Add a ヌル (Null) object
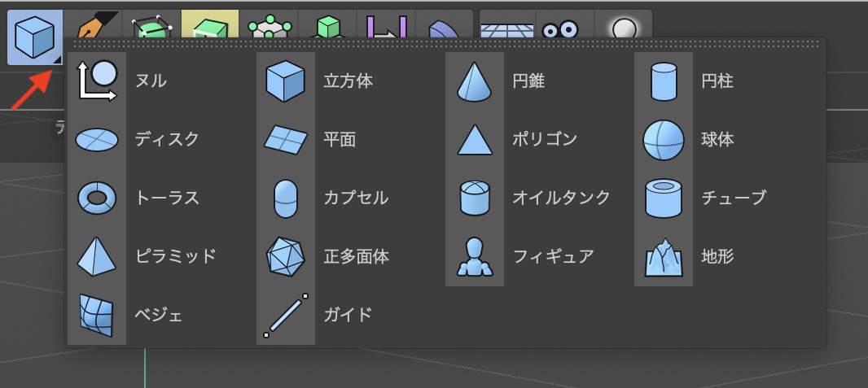 (x=98, y=81)
